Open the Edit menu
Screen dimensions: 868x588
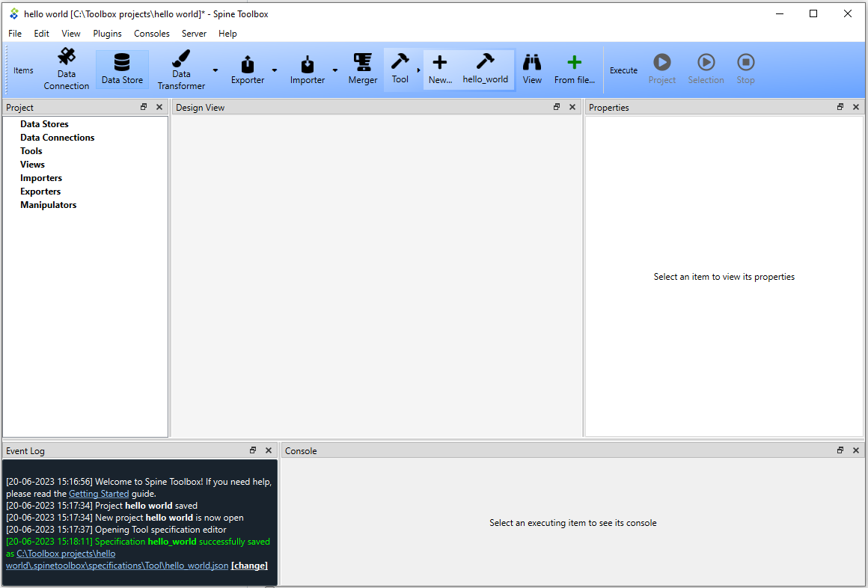(41, 33)
